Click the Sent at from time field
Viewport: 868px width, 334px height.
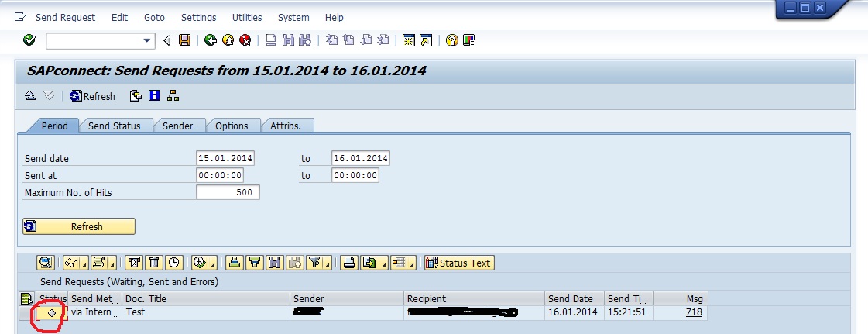[220, 175]
